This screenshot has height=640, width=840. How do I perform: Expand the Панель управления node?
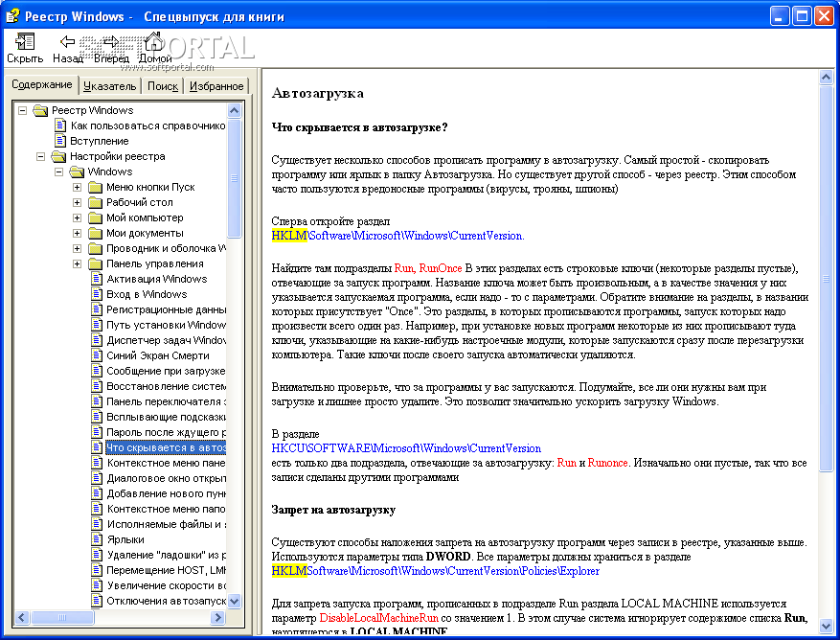[78, 263]
